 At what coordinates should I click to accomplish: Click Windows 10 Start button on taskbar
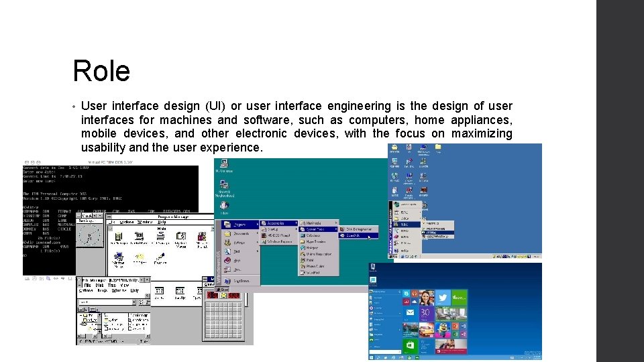point(372,358)
